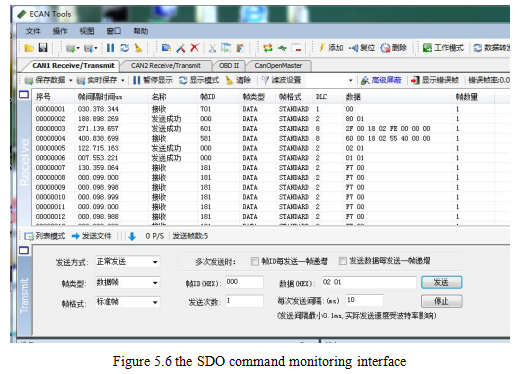Click the pause icon in the main toolbar
This screenshot has width=520, height=374.
click(110, 48)
